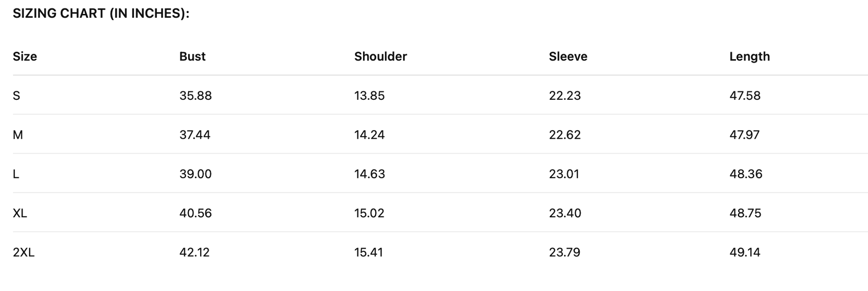Screen dimensions: 868x291
Task: Click the Bust column header
Action: tap(192, 56)
